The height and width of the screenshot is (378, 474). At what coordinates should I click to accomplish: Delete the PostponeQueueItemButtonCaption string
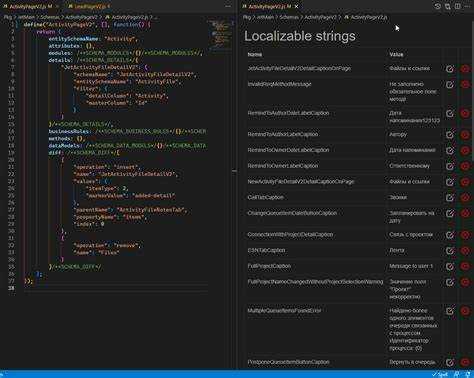tap(465, 363)
